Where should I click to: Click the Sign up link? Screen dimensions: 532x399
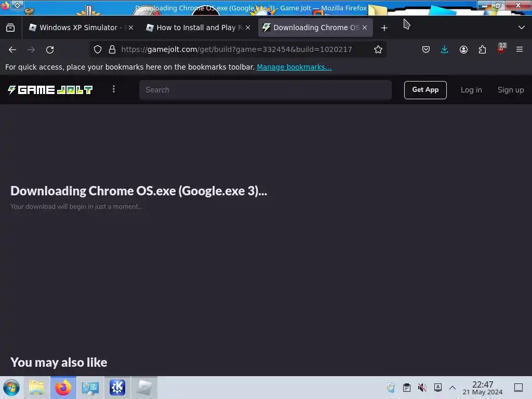[511, 90]
